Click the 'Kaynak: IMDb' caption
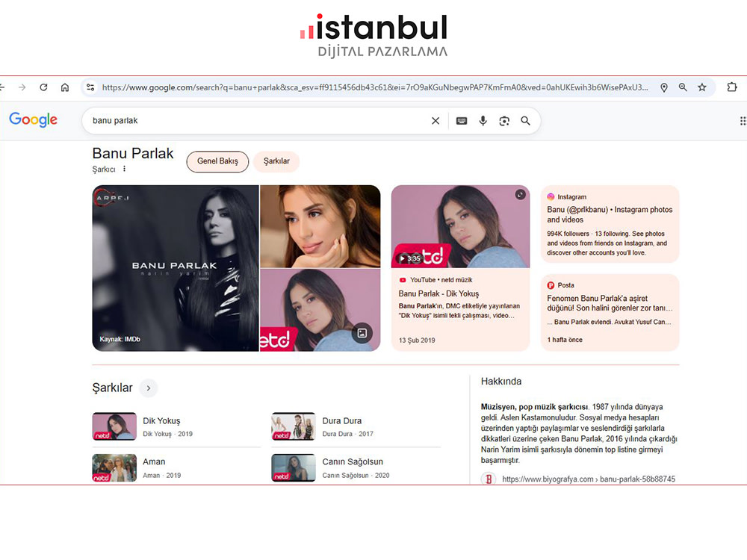Screen dimensions: 747x560 (x=120, y=339)
